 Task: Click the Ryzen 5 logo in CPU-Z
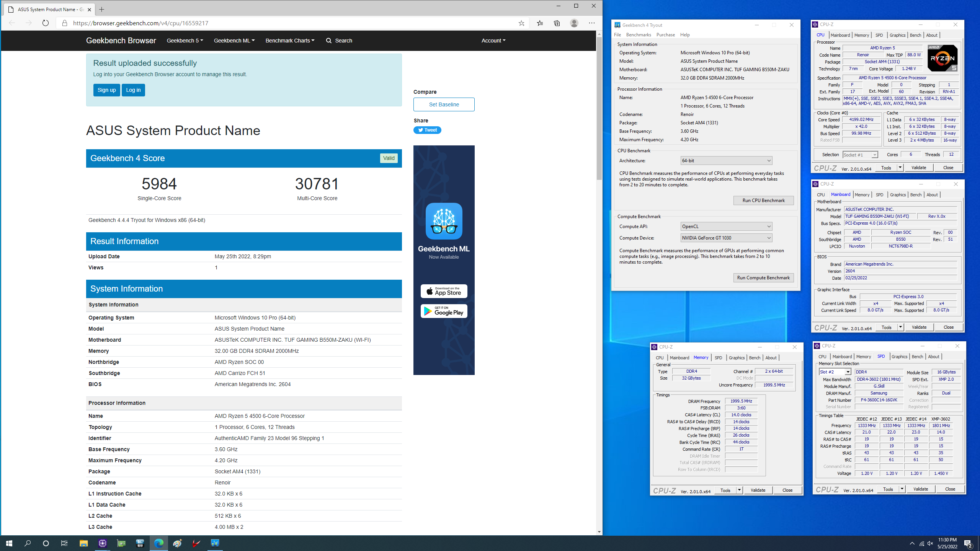(x=942, y=58)
